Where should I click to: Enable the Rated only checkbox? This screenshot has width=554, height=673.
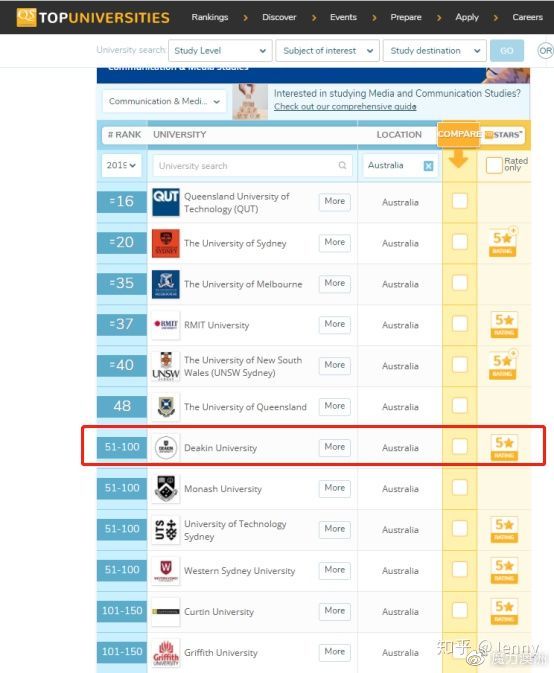494,165
